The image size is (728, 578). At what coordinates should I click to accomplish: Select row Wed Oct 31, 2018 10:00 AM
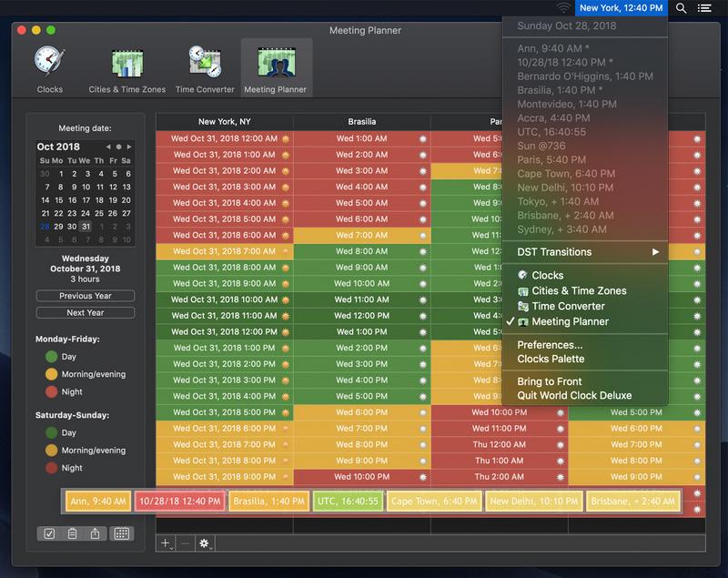[x=225, y=299]
